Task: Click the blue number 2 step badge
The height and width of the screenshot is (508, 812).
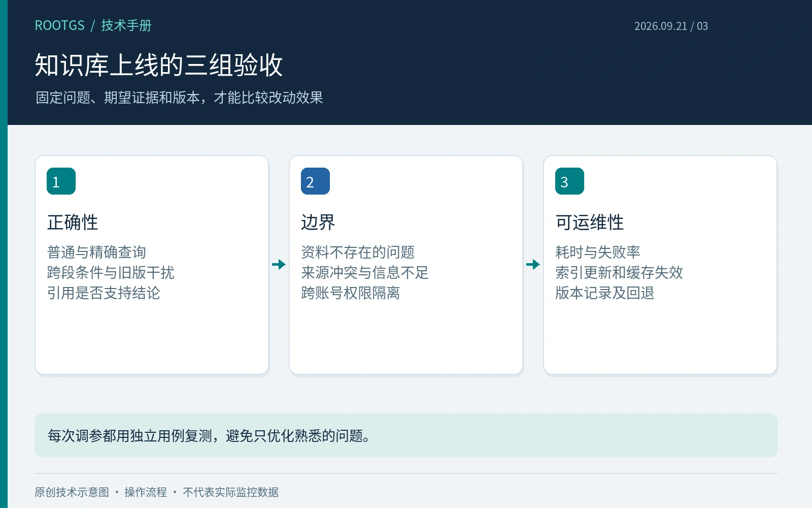Action: (x=315, y=181)
